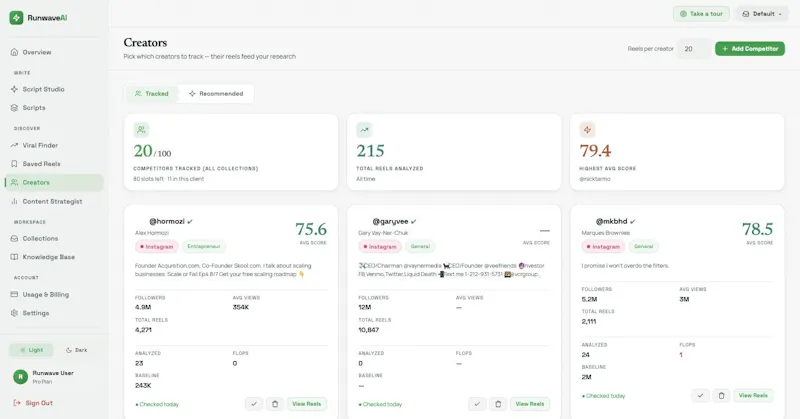
Task: Switch to the Recommended tab
Action: tap(216, 94)
